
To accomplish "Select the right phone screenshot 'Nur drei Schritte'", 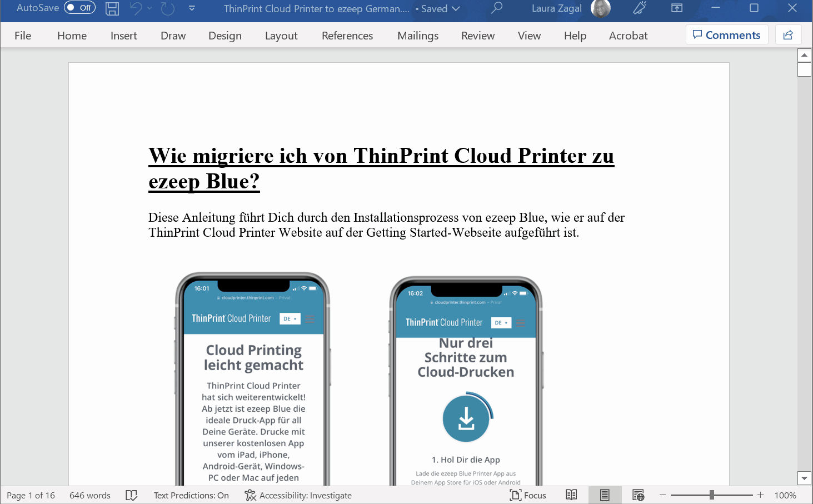I will pos(466,381).
